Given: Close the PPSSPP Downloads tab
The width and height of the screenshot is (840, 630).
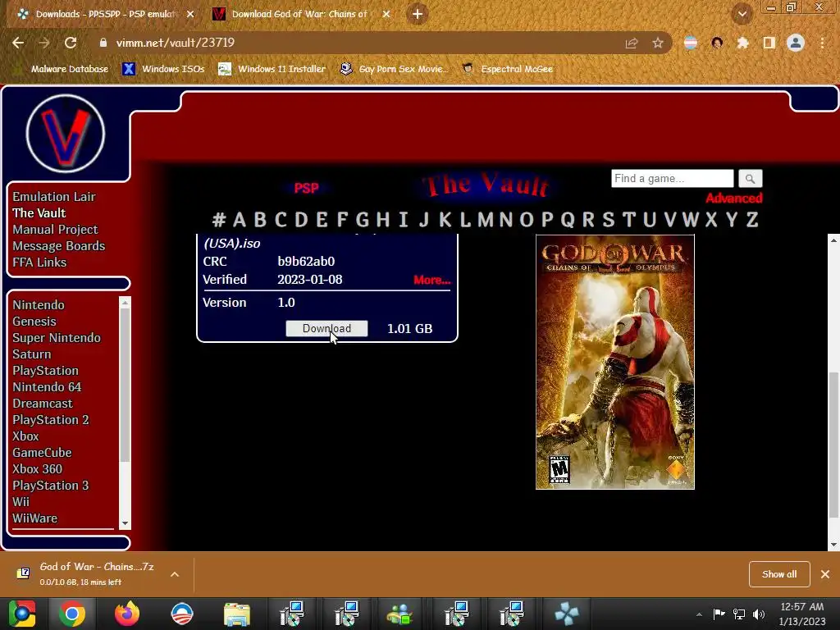Looking at the screenshot, I should tap(190, 14).
